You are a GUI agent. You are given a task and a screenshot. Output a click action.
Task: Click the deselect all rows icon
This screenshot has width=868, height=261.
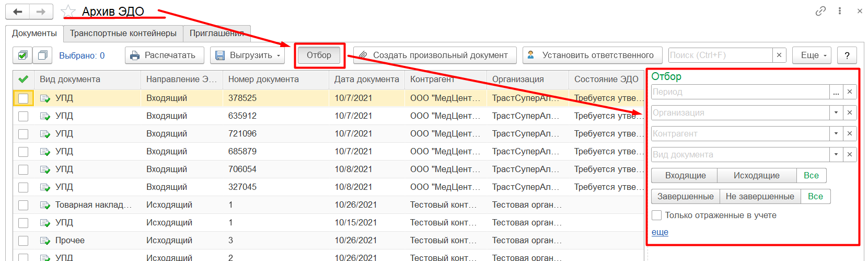pyautogui.click(x=42, y=55)
